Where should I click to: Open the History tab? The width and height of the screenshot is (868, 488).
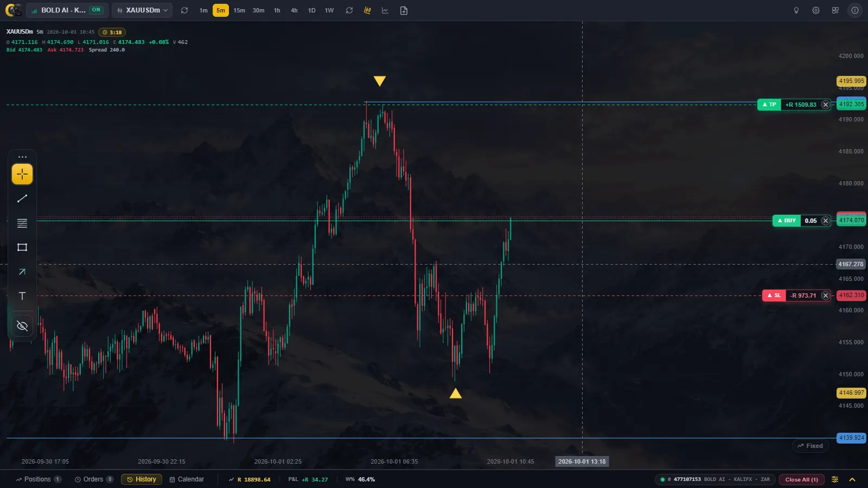142,479
